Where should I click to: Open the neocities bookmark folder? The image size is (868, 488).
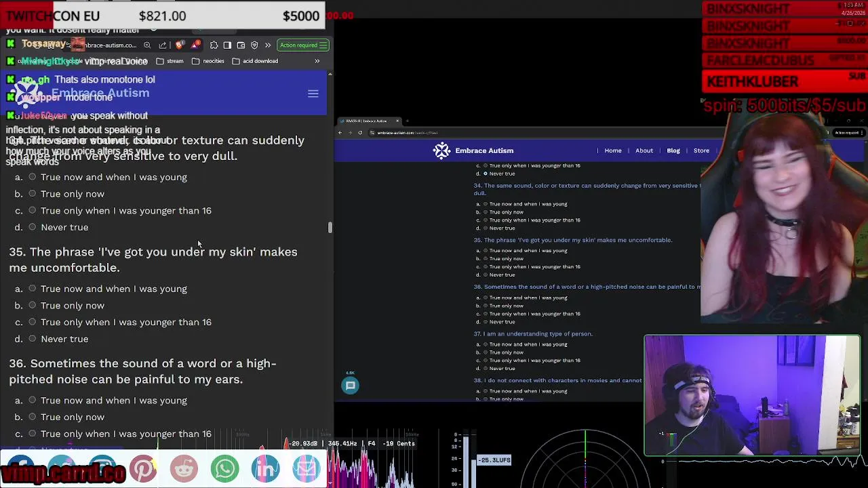coord(208,61)
